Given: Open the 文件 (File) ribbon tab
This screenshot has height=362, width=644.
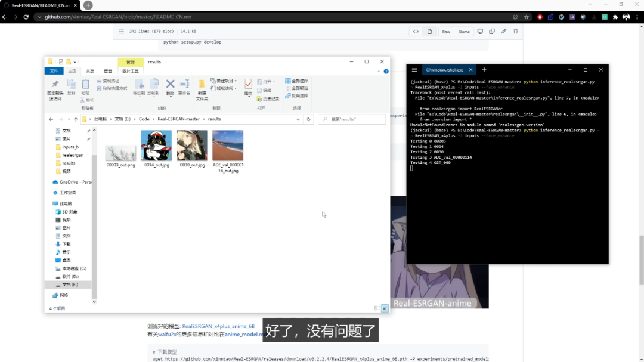Looking at the screenshot, I should pos(54,71).
